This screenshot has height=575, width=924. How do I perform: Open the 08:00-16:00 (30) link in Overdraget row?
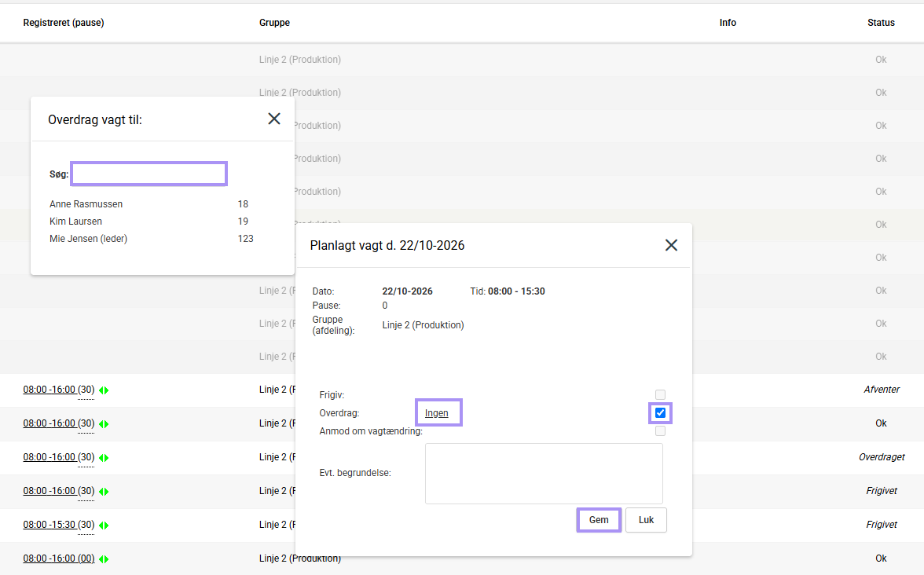click(x=59, y=457)
